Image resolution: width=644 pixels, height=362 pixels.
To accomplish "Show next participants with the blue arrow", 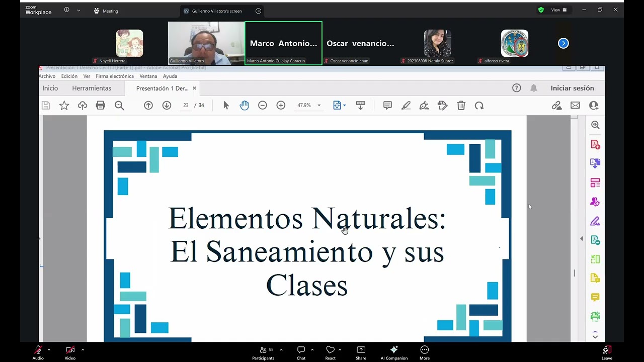I will (563, 43).
